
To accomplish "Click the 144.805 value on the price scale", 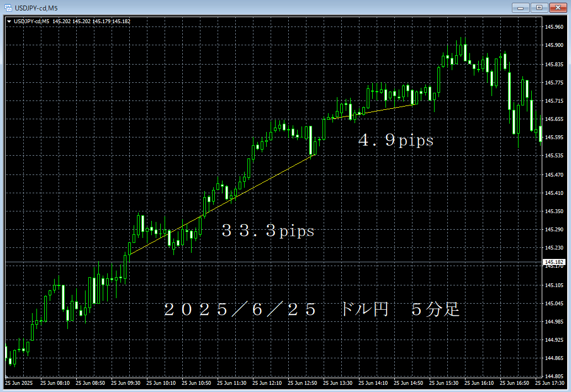I will click(554, 375).
